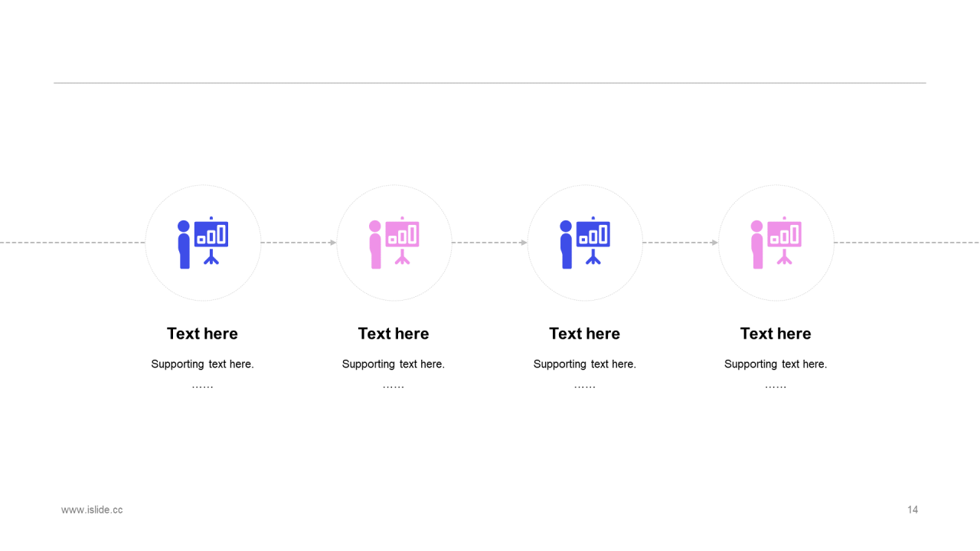Click the arrowhead entering the second circle
Viewport: 980px width, 551px height.
point(333,243)
